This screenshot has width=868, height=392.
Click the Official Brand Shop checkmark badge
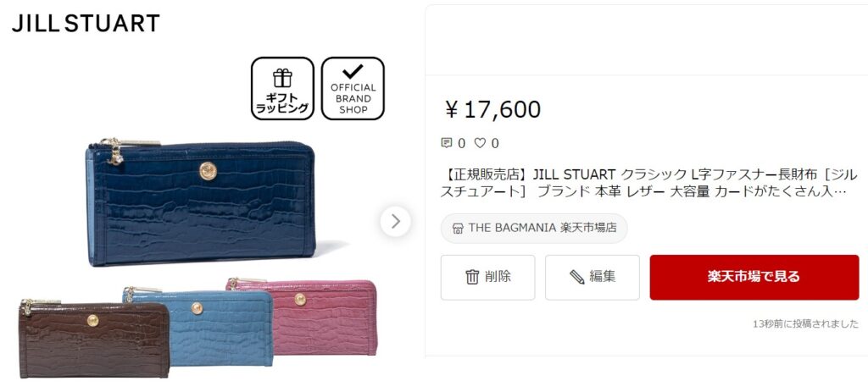tap(353, 88)
